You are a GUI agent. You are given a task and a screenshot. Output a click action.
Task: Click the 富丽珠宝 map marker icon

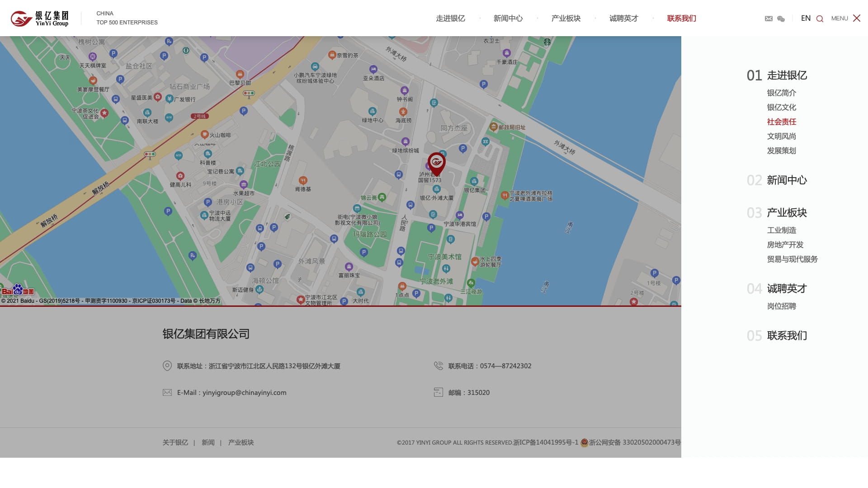coord(349,267)
